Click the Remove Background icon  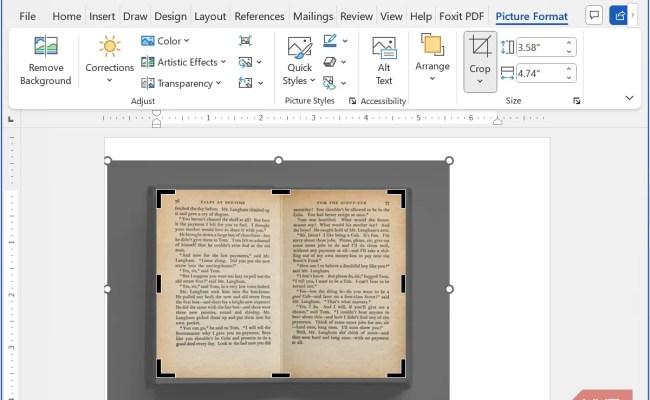(46, 46)
